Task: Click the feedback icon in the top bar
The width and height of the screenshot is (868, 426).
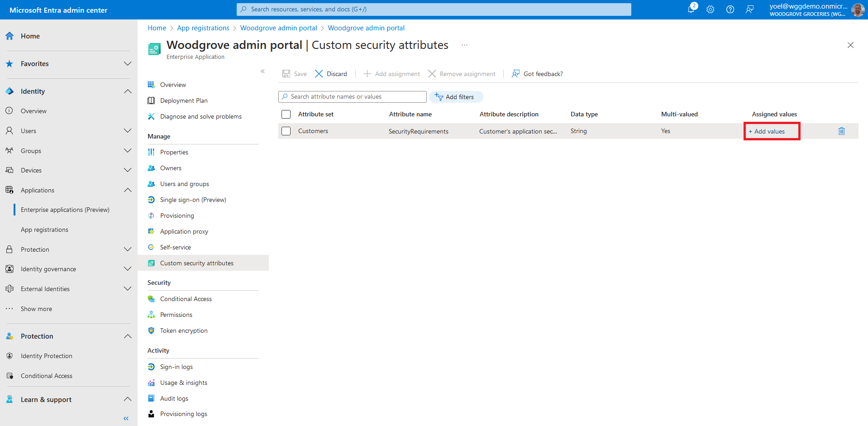Action: point(750,10)
